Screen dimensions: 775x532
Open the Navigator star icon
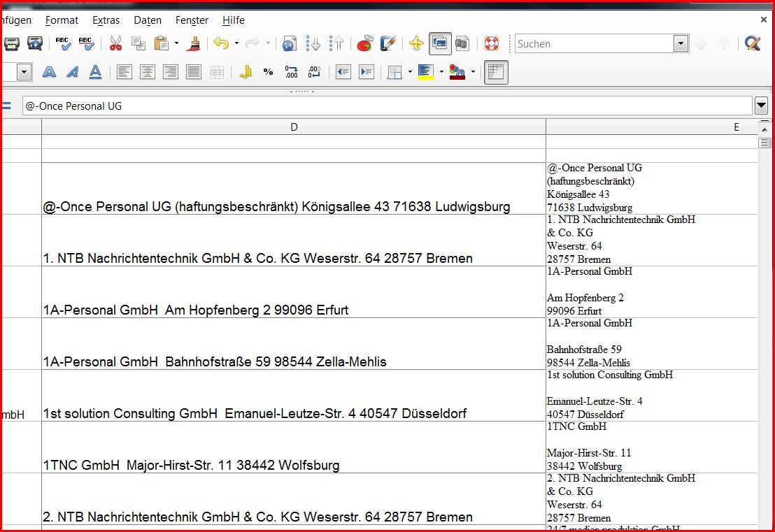pos(416,43)
